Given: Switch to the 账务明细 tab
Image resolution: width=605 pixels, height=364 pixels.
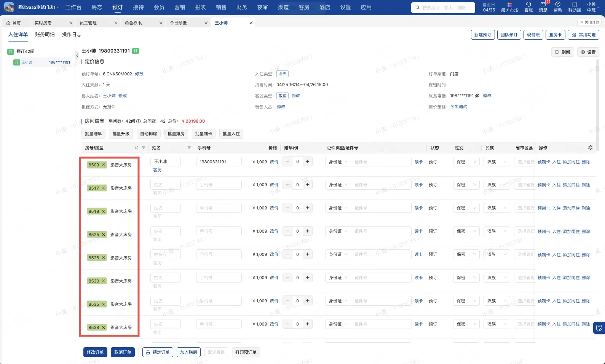Looking at the screenshot, I should (x=45, y=34).
